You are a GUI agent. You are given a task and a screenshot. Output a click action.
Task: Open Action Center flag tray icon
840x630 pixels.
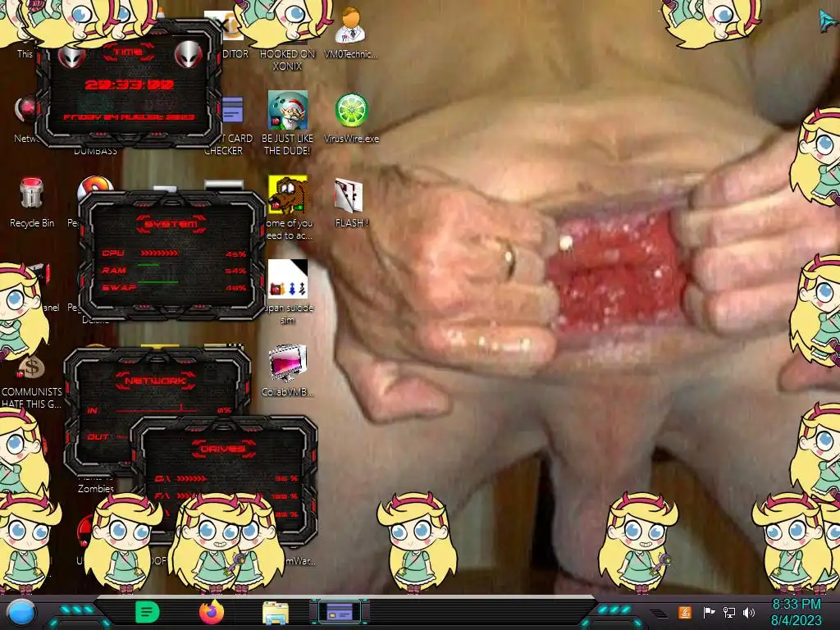coord(709,612)
